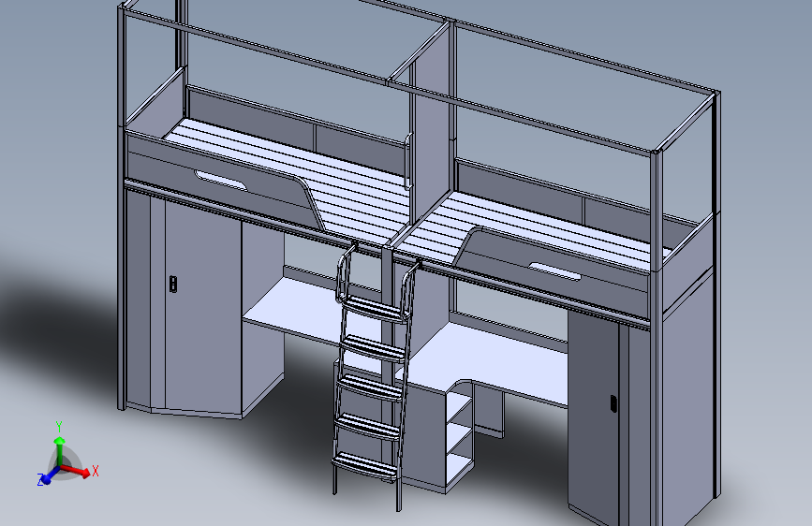812x526 pixels.
Task: Select the right ladder handrail
Action: [x=409, y=290]
